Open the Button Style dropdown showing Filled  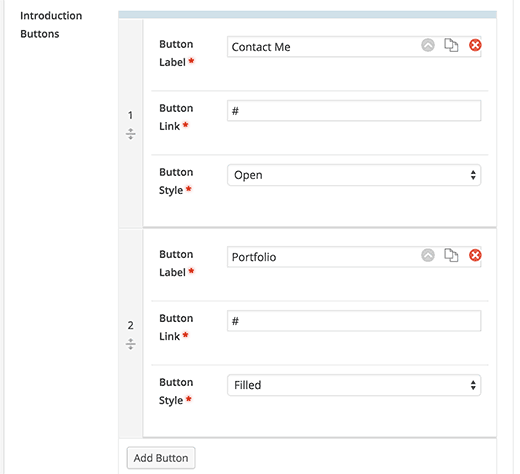(354, 385)
